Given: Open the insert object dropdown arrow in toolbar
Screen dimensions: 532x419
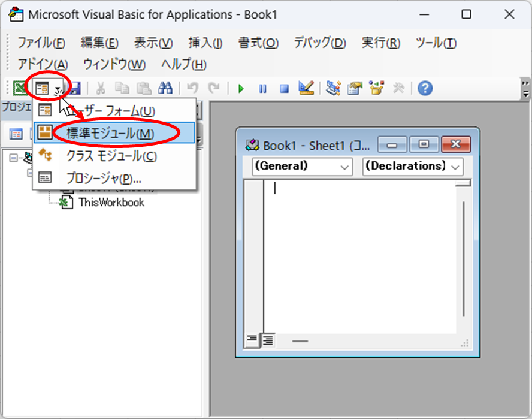Looking at the screenshot, I should (58, 89).
